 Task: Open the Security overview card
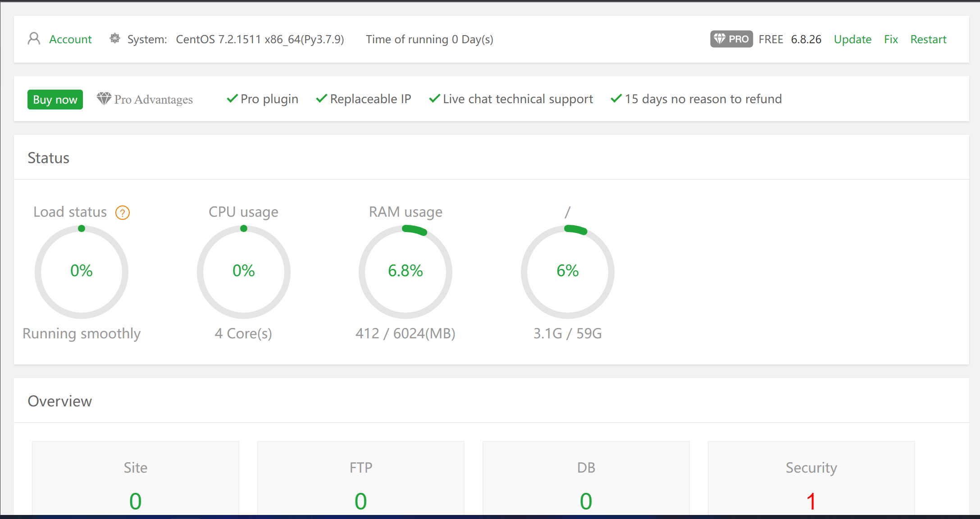[811, 478]
